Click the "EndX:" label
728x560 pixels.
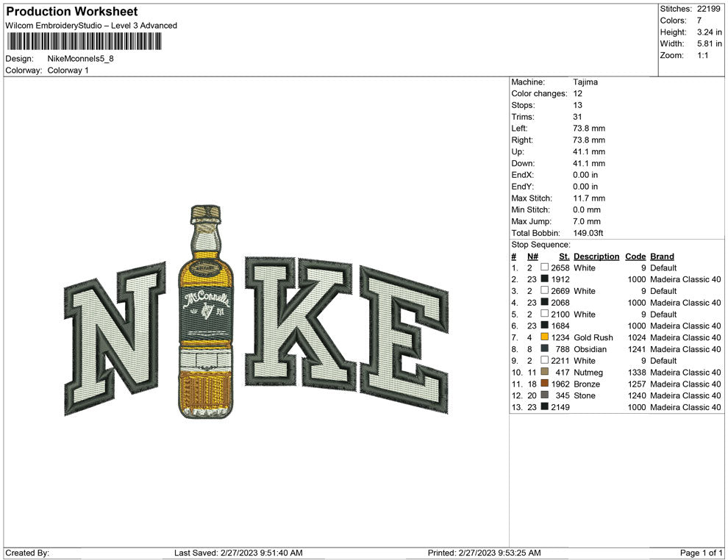coord(522,174)
